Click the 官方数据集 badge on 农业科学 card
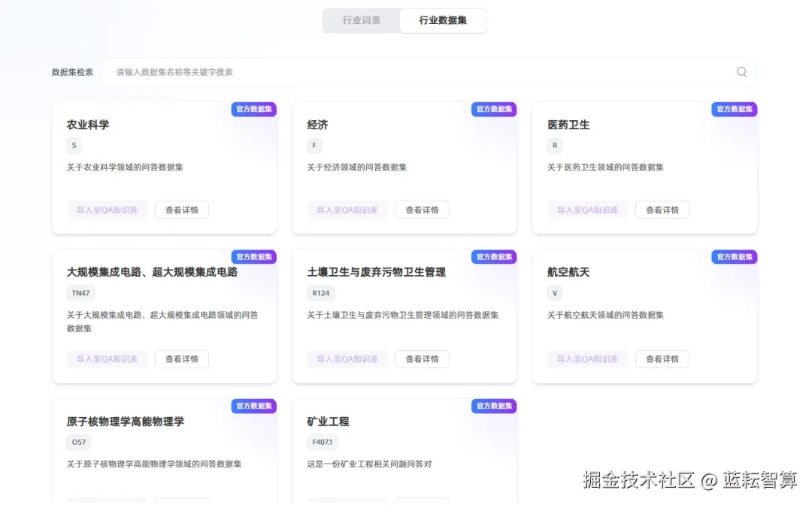The height and width of the screenshot is (505, 812). pyautogui.click(x=253, y=109)
